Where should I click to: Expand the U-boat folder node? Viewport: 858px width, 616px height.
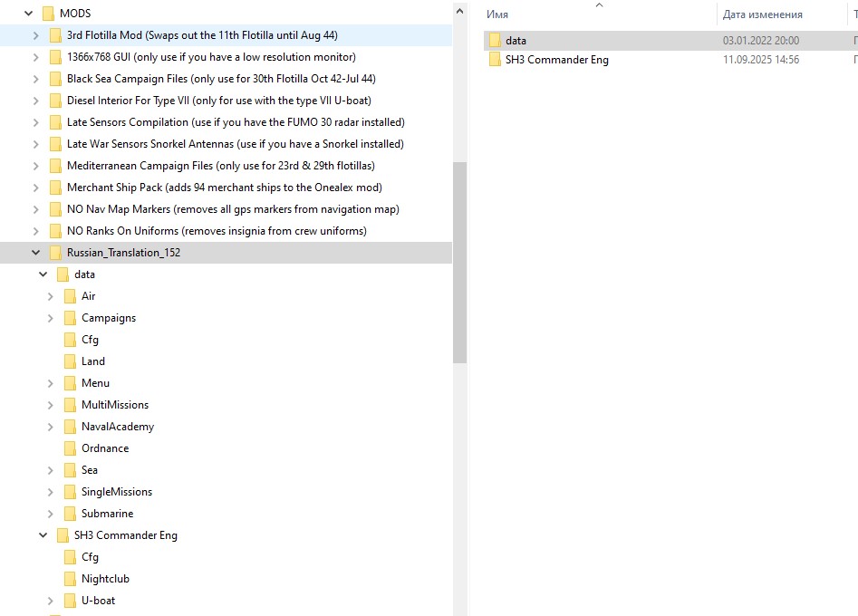(50, 601)
